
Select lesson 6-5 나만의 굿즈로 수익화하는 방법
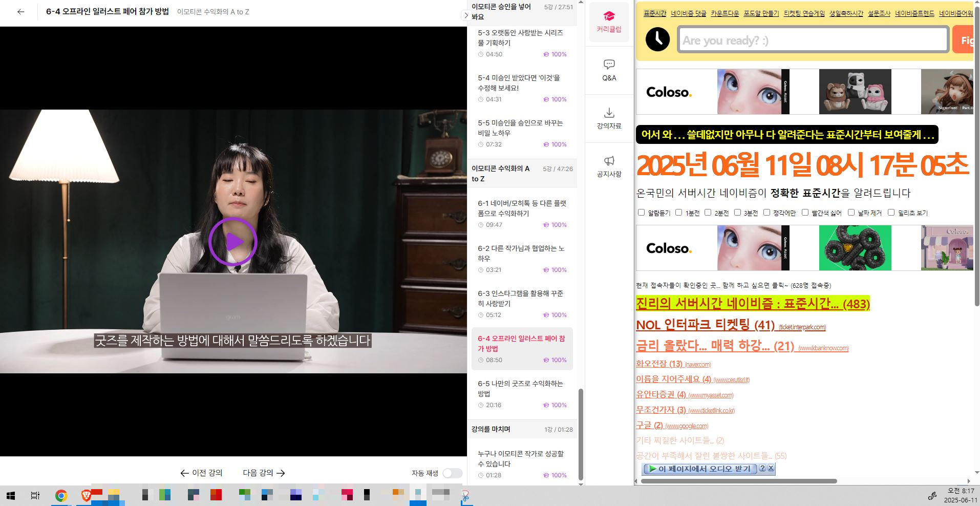point(522,394)
